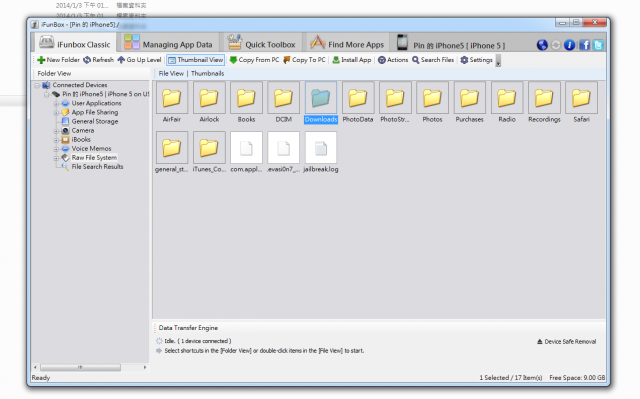Open Search Files tool

433,60
